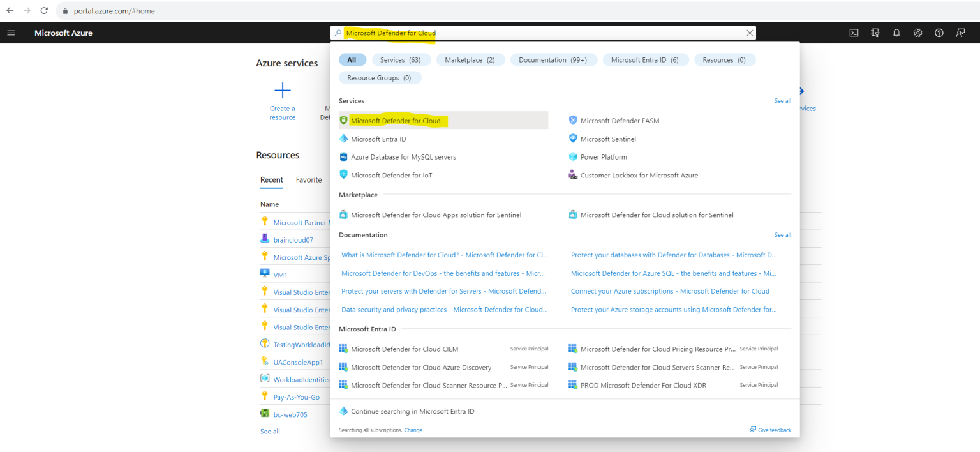Click See all under Resources list

click(x=270, y=432)
